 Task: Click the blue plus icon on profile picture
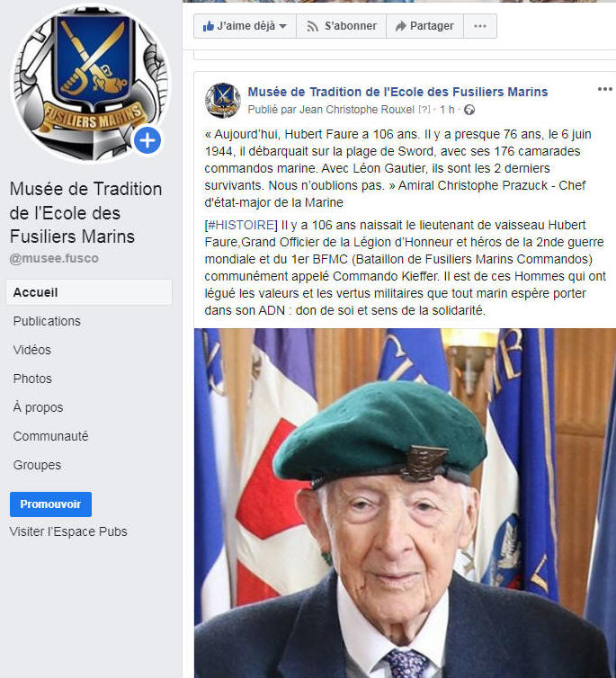[147, 140]
